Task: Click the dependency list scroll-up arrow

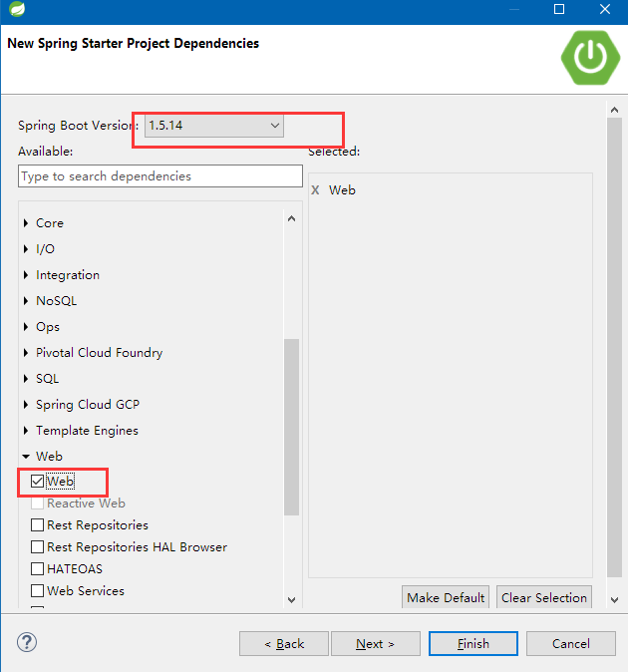Action: [292, 218]
